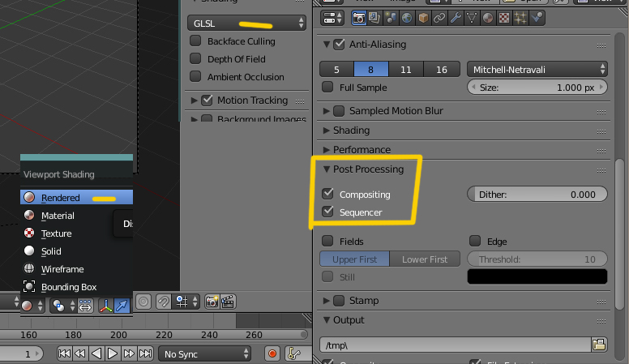Open the Texture properties checker icon
This screenshot has width=629, height=364.
coord(504,18)
